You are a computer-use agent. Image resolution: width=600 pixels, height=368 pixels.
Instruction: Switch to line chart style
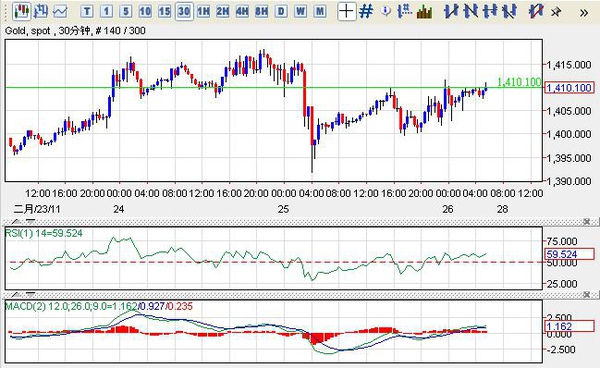[x=60, y=11]
